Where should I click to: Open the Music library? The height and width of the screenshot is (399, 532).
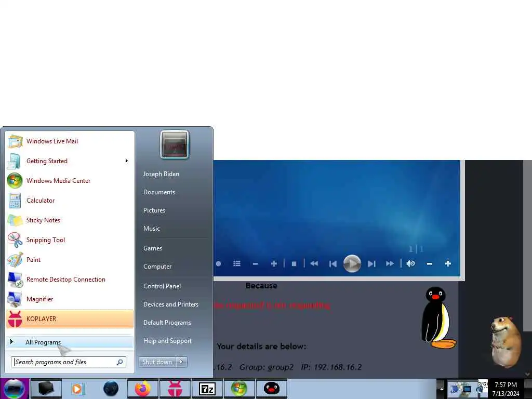(152, 229)
